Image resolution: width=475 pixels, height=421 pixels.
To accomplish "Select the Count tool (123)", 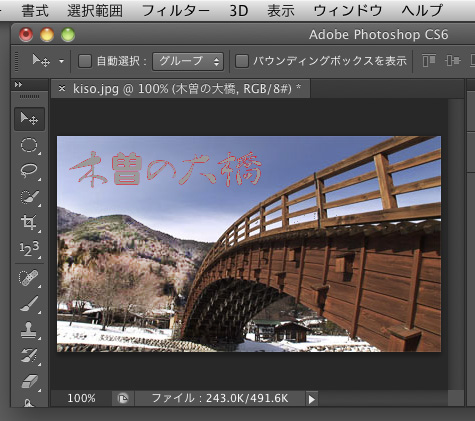I will point(29,248).
